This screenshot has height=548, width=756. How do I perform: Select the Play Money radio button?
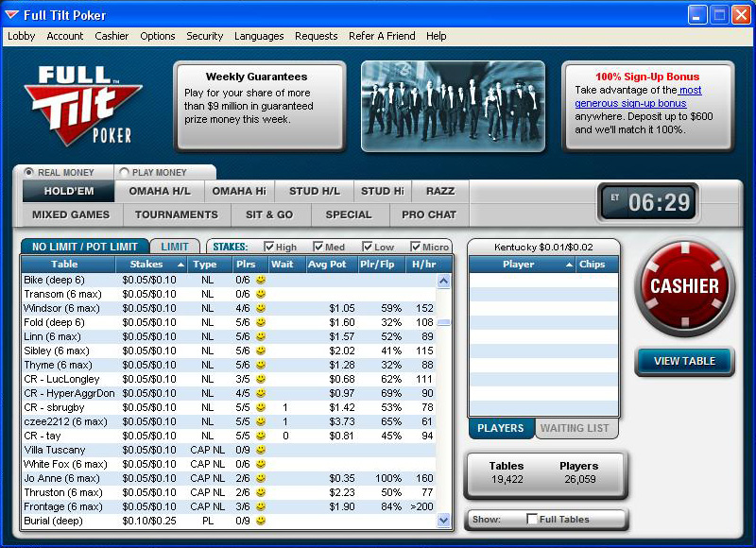pos(124,172)
